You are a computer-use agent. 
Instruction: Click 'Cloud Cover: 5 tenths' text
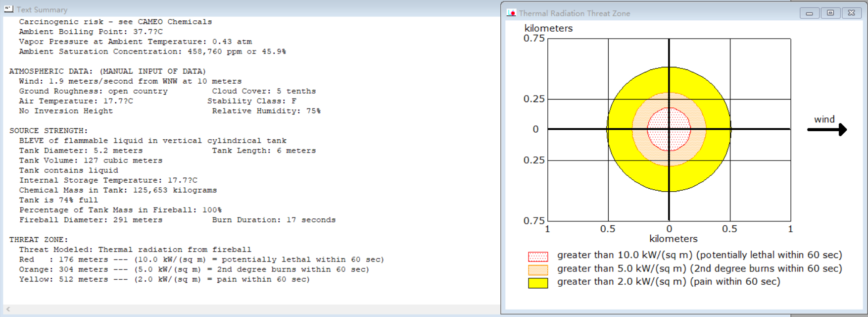click(x=264, y=91)
